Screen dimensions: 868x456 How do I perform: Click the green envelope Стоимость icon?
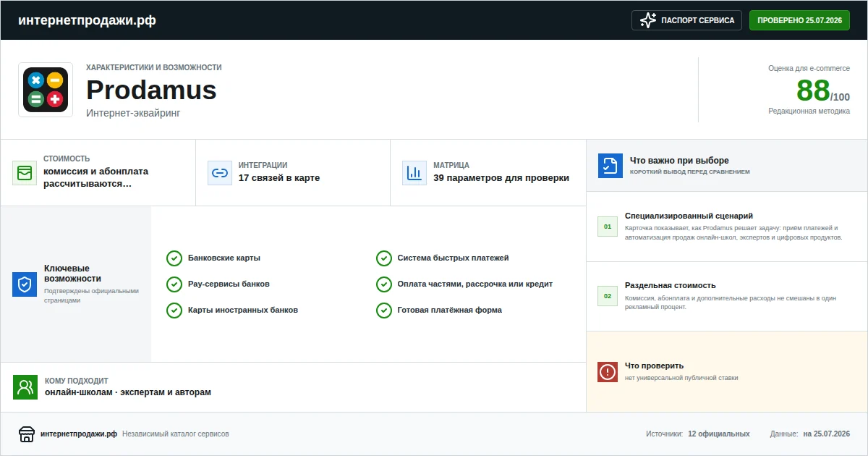pyautogui.click(x=25, y=173)
